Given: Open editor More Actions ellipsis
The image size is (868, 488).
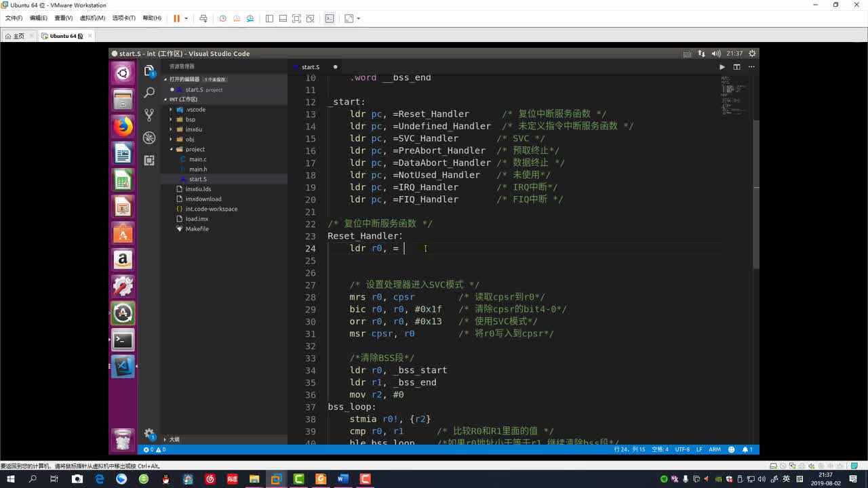Looking at the screenshot, I should pyautogui.click(x=750, y=67).
